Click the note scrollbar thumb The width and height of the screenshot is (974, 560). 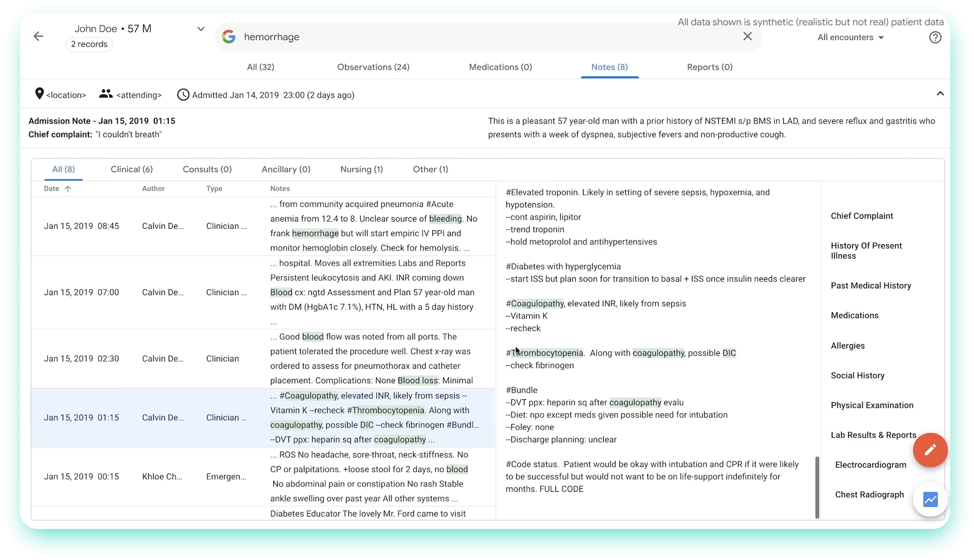[x=817, y=487]
